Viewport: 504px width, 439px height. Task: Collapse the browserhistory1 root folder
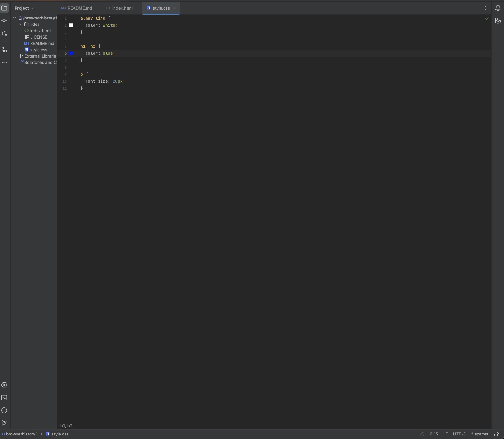point(15,18)
